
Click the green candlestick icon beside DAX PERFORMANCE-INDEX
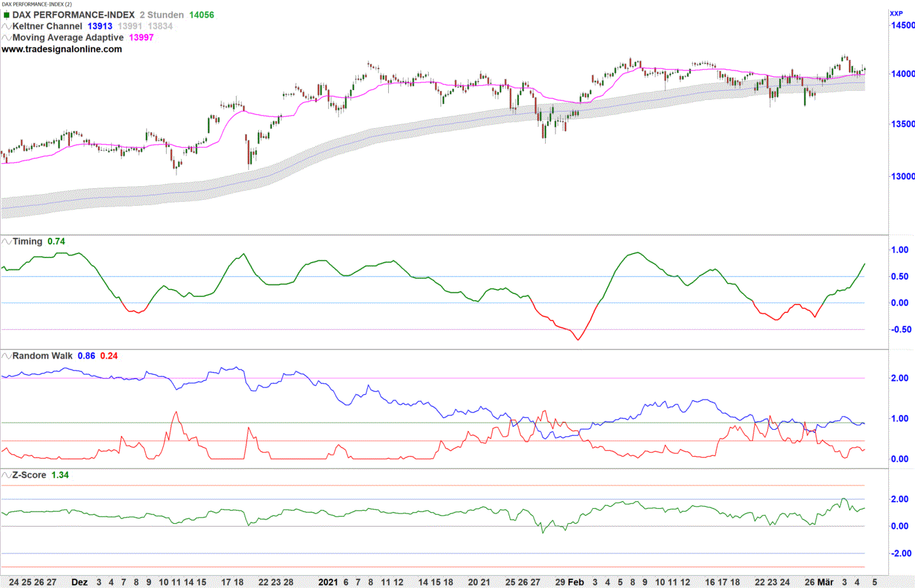click(x=7, y=15)
